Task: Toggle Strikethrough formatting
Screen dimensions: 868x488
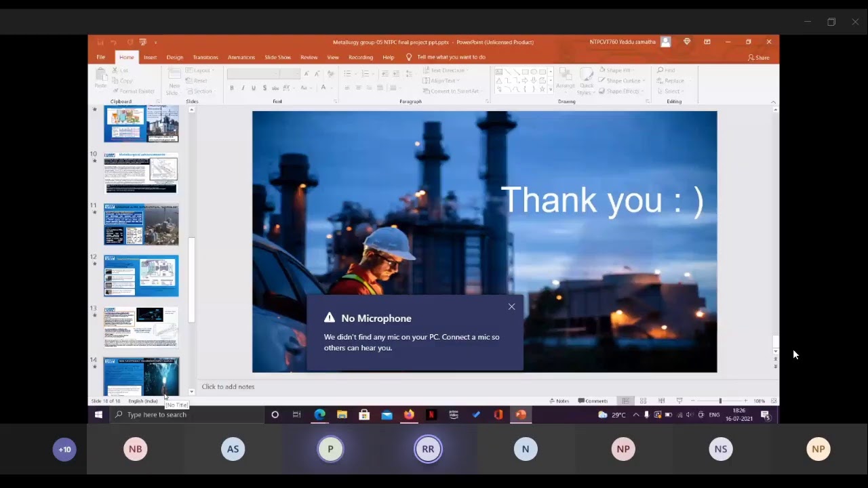Action: pyautogui.click(x=275, y=88)
